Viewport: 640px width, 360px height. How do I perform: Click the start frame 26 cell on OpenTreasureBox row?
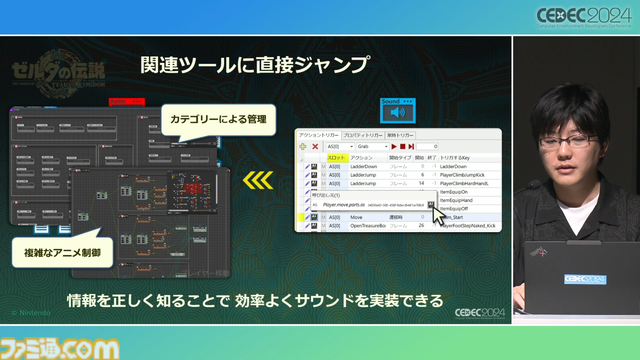pos(420,226)
